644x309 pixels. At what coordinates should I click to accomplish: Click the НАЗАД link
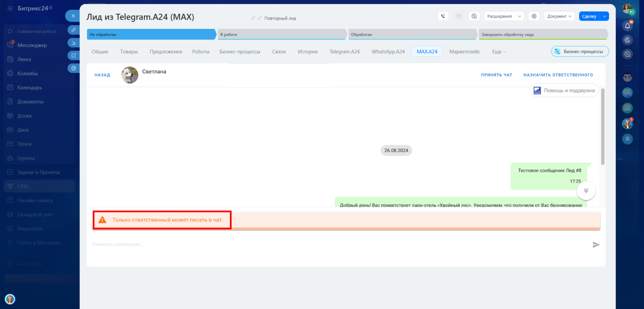102,75
